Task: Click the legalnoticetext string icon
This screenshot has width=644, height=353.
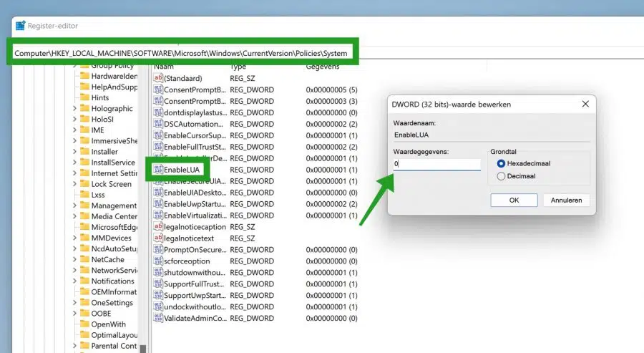Action: tap(158, 238)
